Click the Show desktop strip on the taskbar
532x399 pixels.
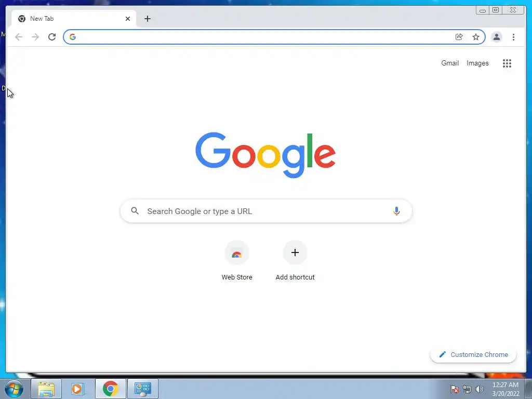[528, 389]
